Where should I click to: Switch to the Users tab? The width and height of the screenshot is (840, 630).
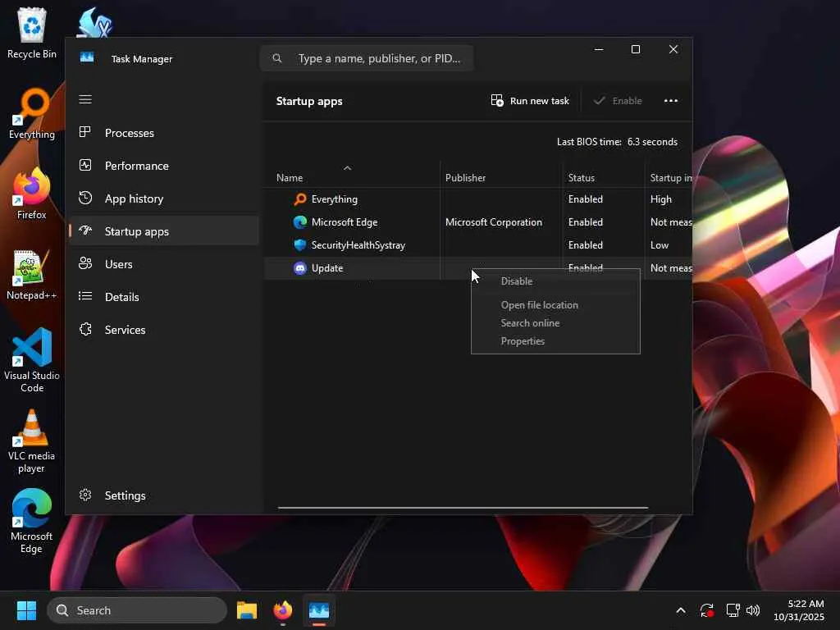[164, 264]
